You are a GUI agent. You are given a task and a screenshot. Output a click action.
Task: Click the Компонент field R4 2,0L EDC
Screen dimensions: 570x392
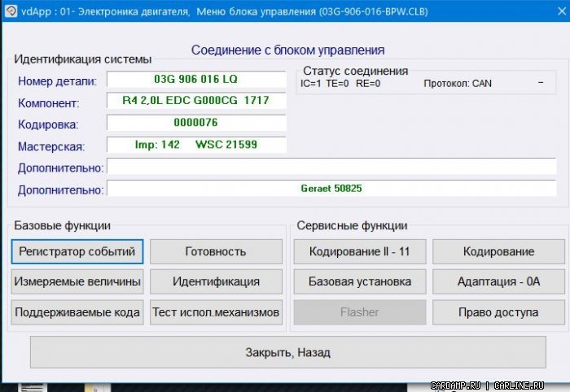click(196, 101)
